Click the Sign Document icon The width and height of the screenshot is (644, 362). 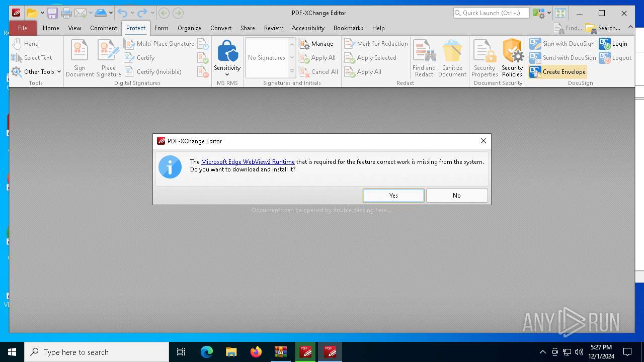[79, 58]
